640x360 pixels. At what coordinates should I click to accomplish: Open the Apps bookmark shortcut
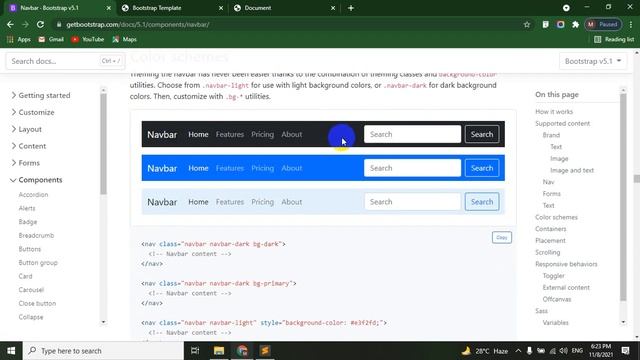pyautogui.click(x=19, y=39)
